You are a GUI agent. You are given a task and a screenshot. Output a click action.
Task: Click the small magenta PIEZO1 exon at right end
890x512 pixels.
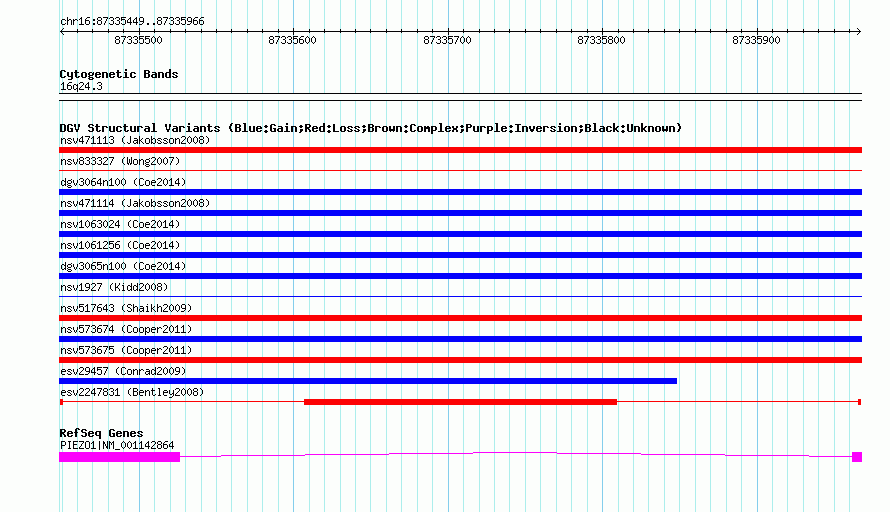coord(857,457)
